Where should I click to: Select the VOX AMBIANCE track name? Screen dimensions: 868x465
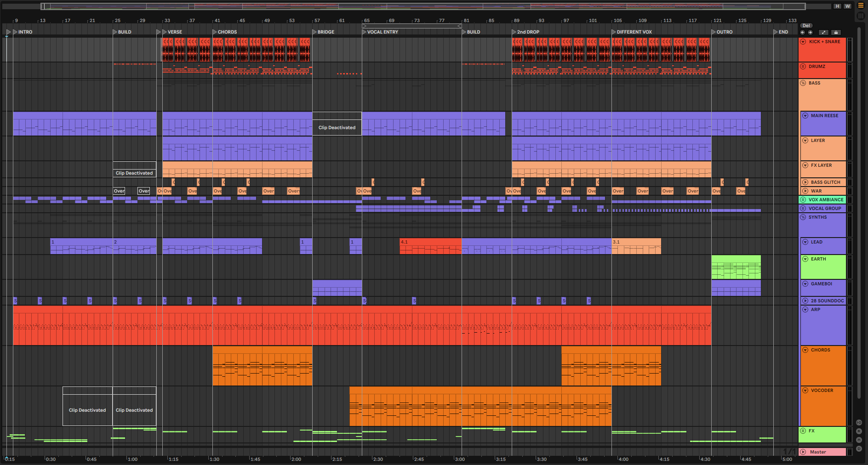[x=826, y=200]
